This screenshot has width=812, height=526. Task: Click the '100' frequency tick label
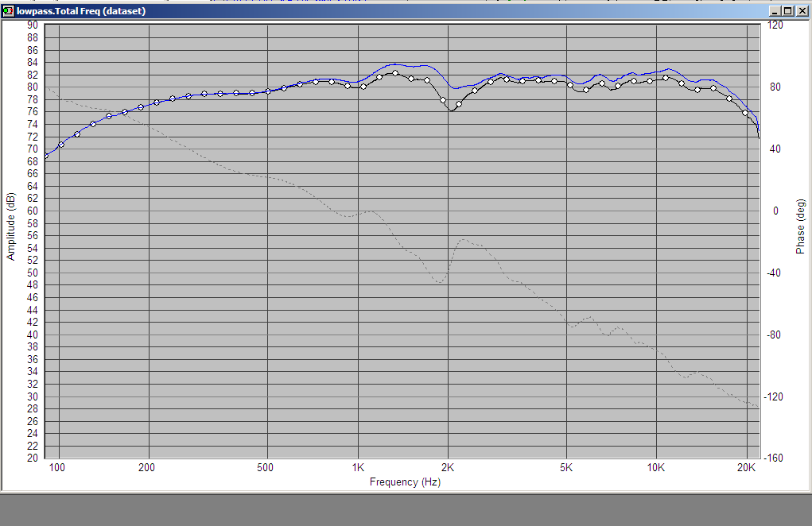pos(57,467)
